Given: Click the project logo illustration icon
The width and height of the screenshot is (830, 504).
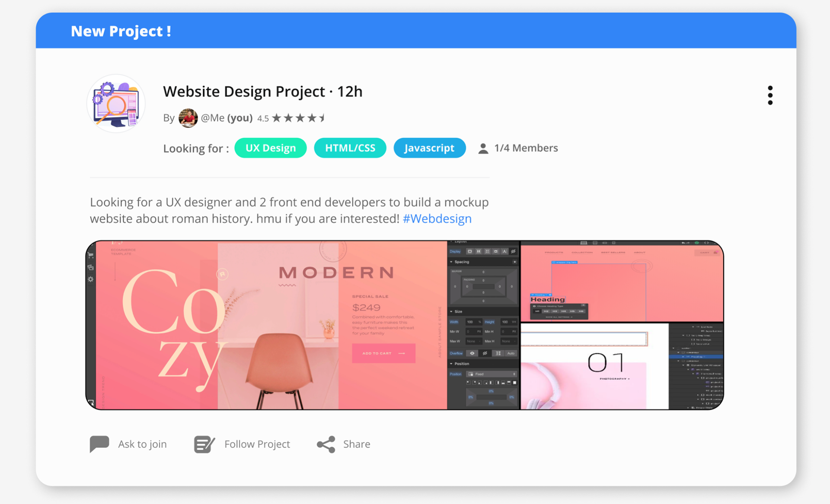Looking at the screenshot, I should [116, 104].
